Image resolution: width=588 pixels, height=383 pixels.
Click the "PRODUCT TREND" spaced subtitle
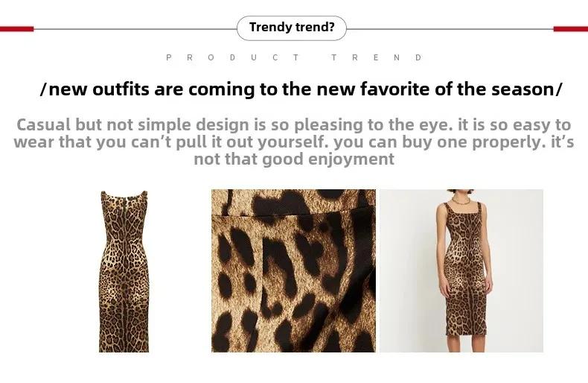click(294, 57)
